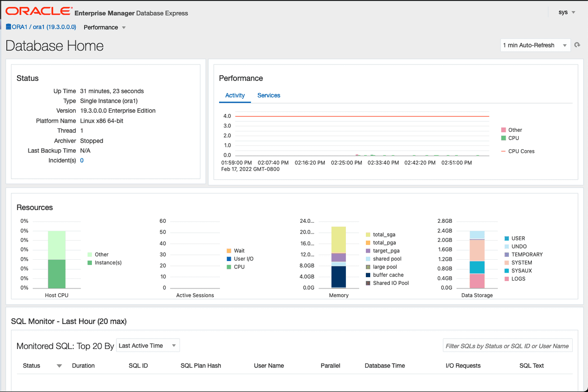Image resolution: width=588 pixels, height=392 pixels.
Task: Open the 1 min Auto-Refresh dropdown
Action: [535, 45]
